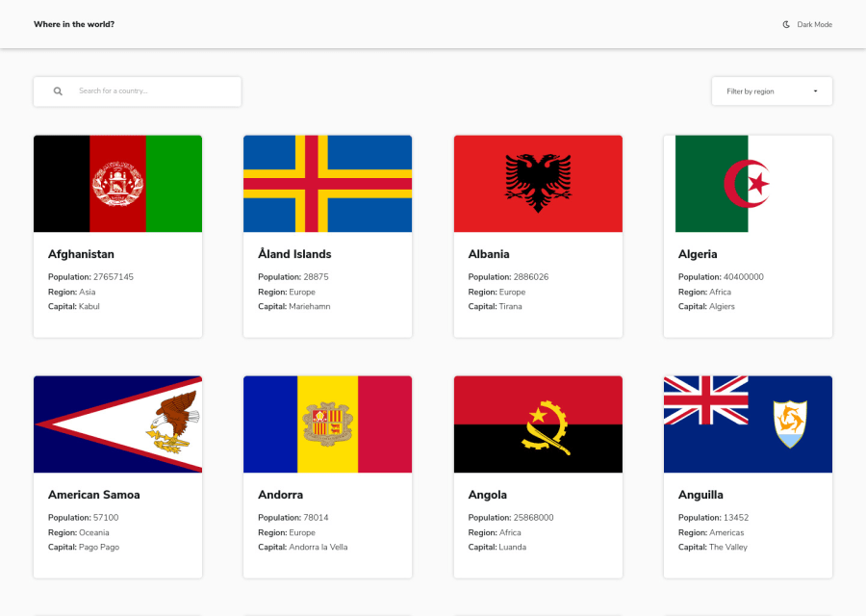Select the Åland Islands country name
866x616 pixels.
[x=294, y=254]
